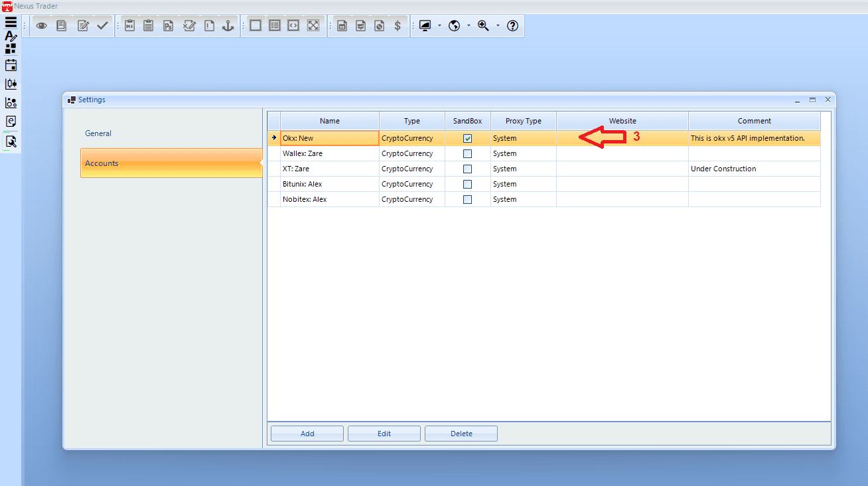Viewport: 868px width, 486px height.
Task: Click the calendar icon in left sidebar
Action: pyautogui.click(x=11, y=65)
